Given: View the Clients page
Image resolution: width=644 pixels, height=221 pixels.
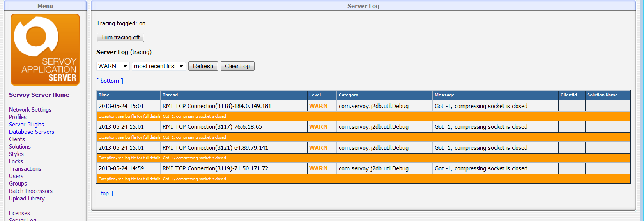Looking at the screenshot, I should (17, 139).
